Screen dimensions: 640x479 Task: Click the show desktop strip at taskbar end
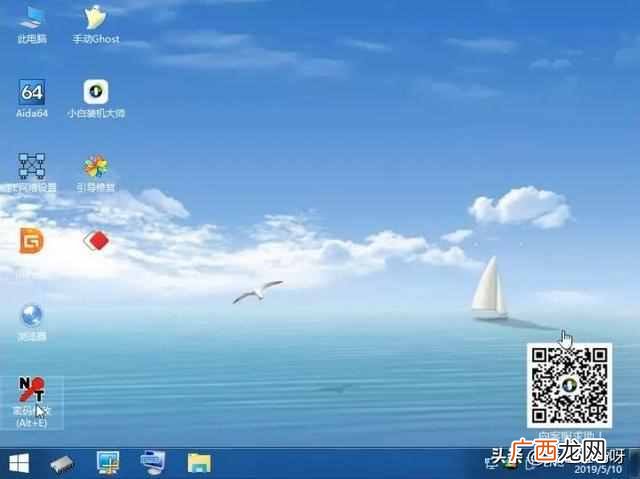pyautogui.click(x=635, y=463)
